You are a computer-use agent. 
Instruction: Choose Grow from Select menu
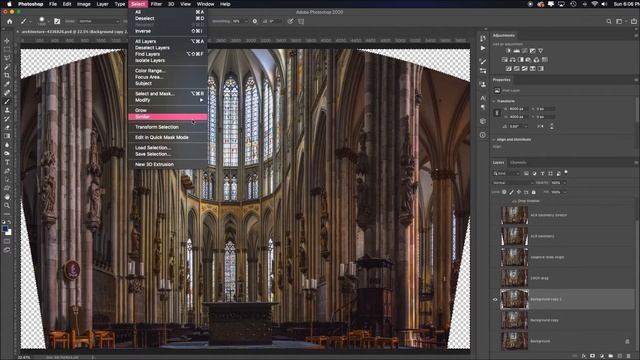pos(168,110)
